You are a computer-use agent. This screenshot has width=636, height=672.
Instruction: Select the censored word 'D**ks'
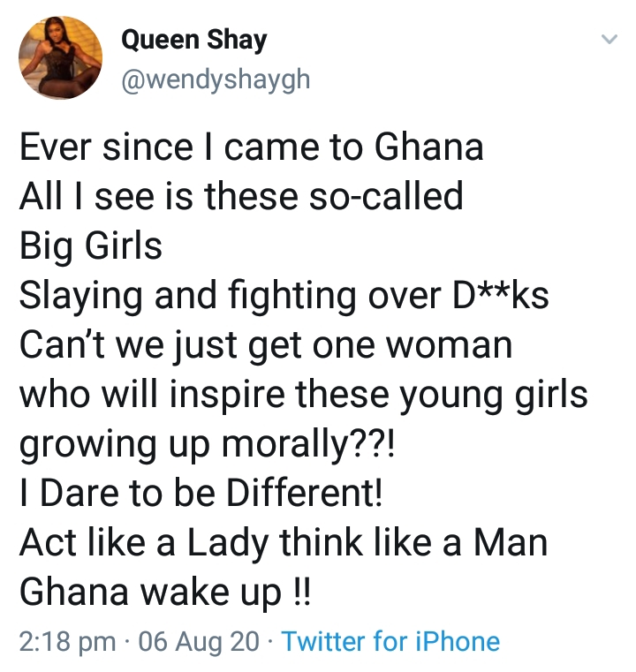tap(501, 295)
